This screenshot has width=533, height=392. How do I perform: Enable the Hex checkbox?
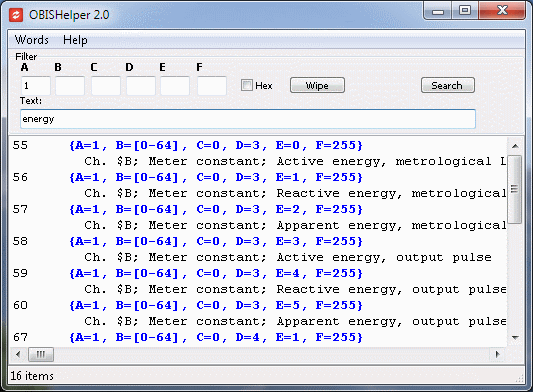click(x=246, y=85)
